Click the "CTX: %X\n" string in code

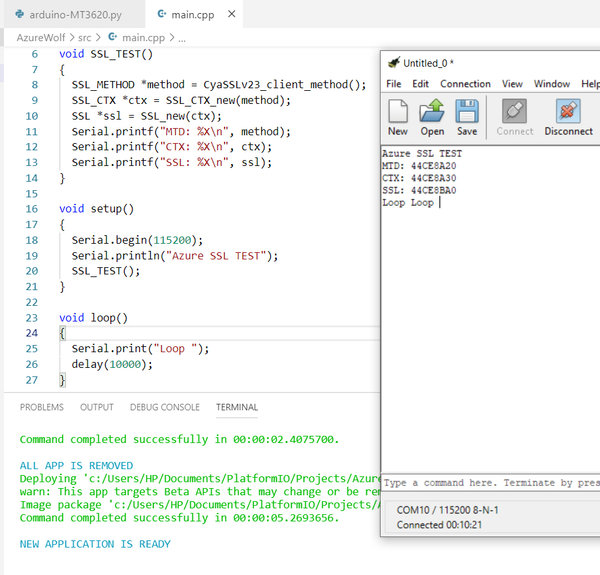tap(194, 147)
